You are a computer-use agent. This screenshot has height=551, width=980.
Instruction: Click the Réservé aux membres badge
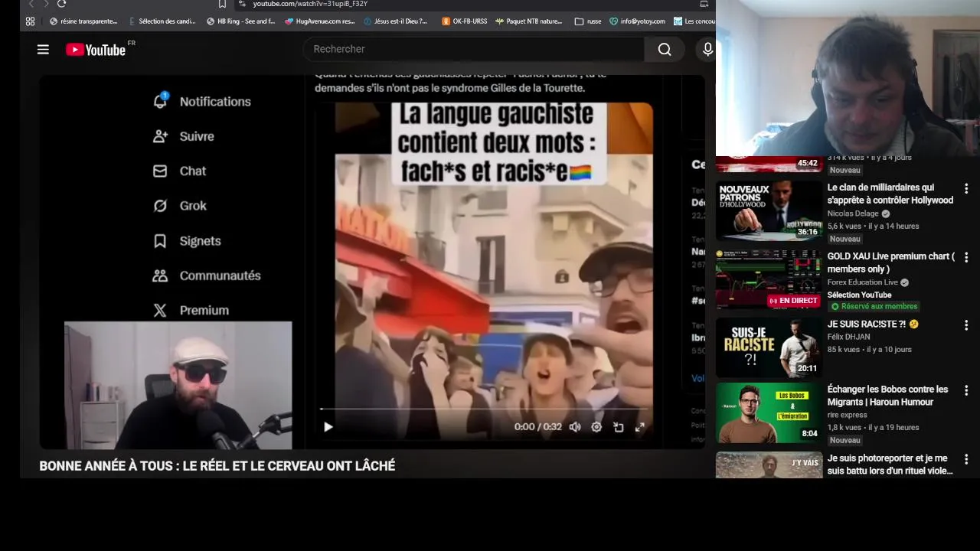pos(874,306)
